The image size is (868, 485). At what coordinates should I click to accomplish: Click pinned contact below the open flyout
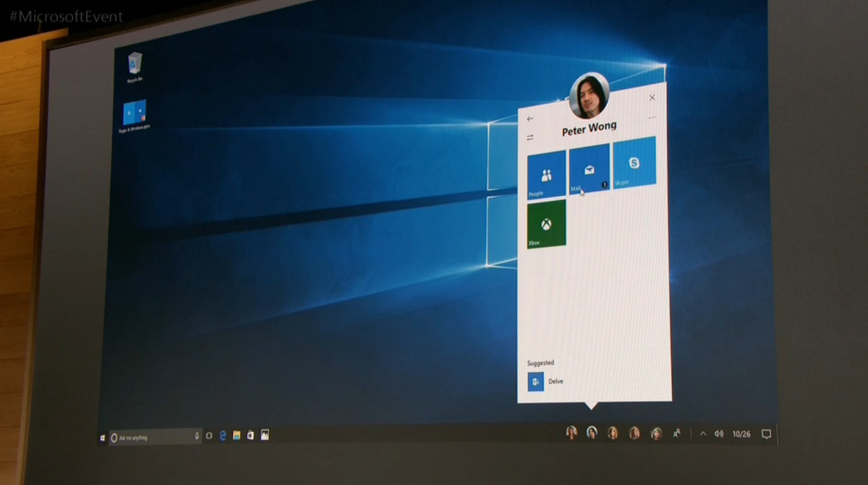tap(592, 432)
